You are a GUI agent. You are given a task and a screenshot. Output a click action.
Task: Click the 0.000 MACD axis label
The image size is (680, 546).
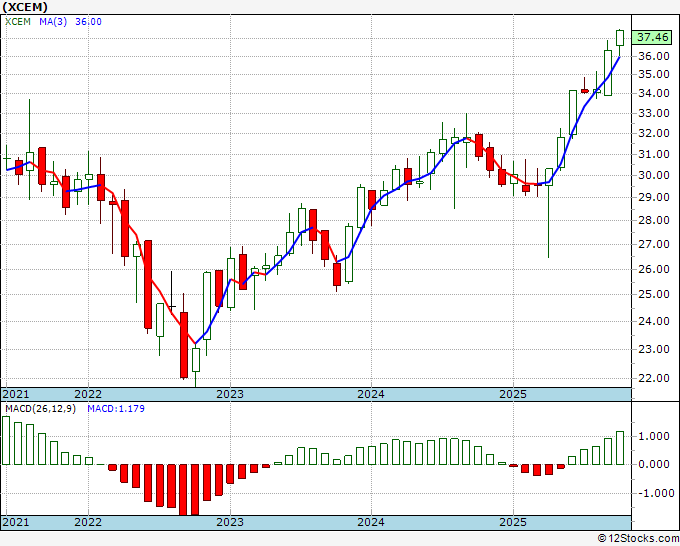coord(654,464)
